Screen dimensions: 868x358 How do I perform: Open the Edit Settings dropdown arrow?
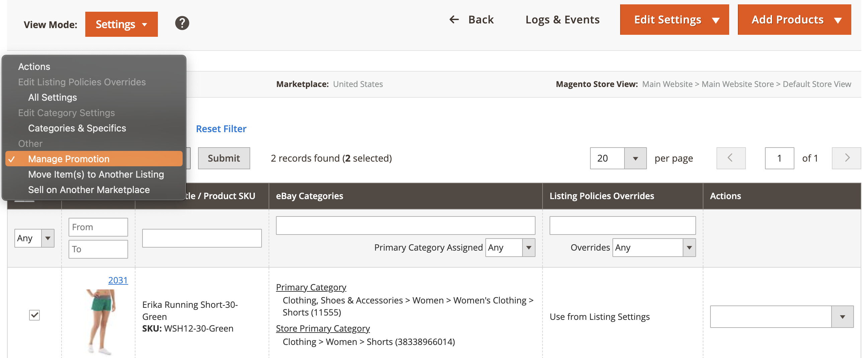point(716,20)
